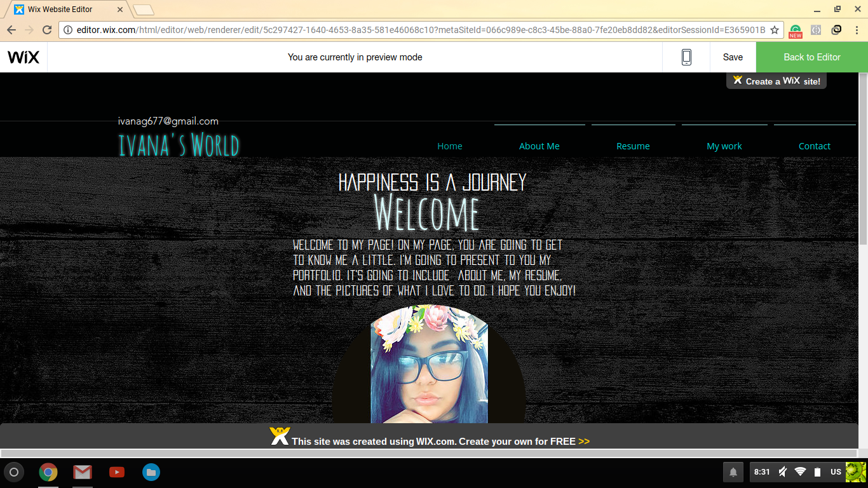Click the Wix logo in the top bar

(x=24, y=57)
